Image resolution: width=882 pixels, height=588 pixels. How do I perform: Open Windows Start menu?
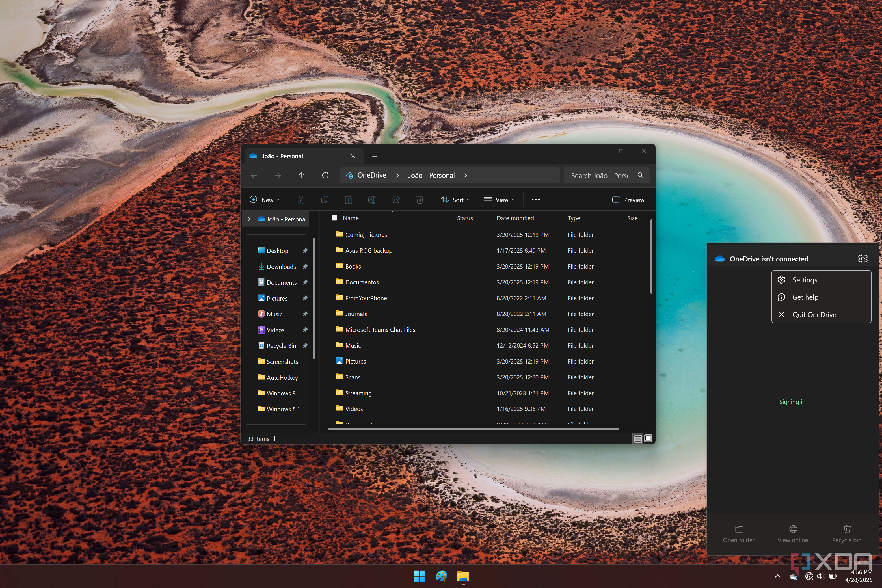click(x=419, y=576)
